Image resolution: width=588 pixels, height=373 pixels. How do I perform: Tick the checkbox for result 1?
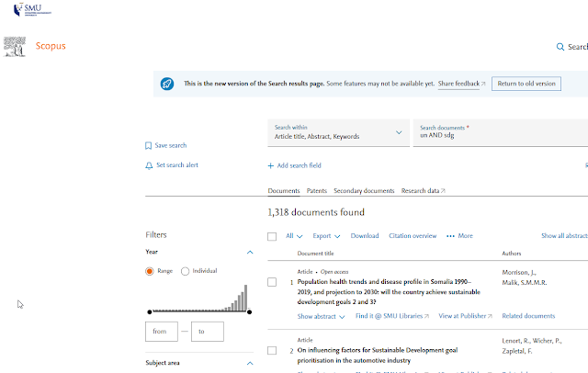pos(272,282)
